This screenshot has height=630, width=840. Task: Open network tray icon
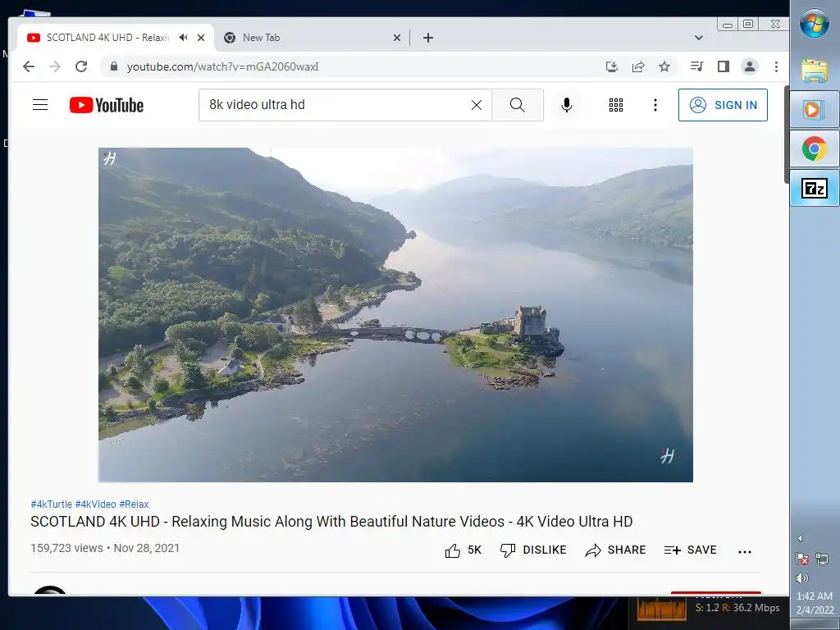pos(822,559)
